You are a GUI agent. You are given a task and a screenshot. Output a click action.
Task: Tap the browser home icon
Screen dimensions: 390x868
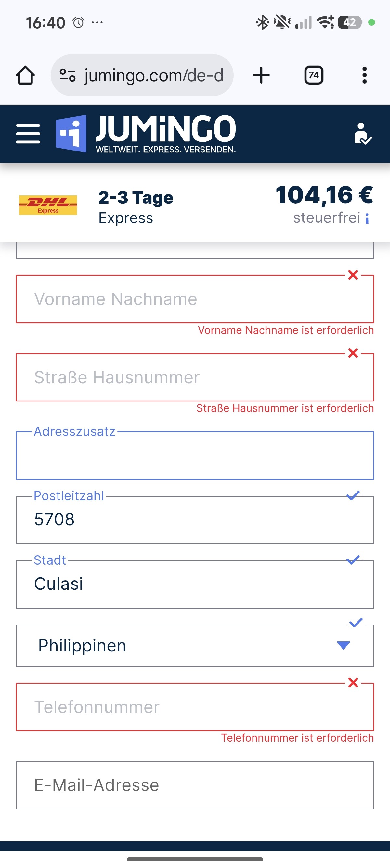click(25, 75)
